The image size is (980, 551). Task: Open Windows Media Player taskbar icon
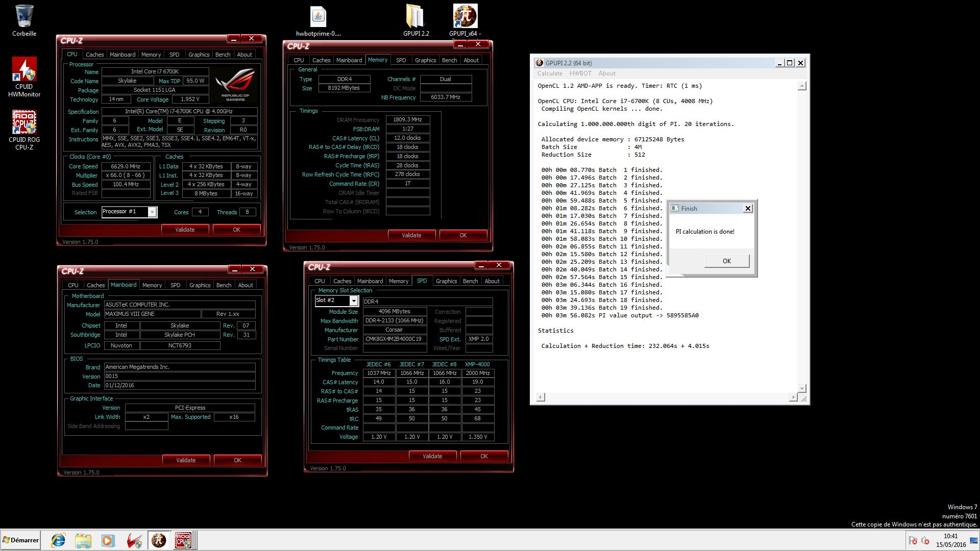(108, 540)
